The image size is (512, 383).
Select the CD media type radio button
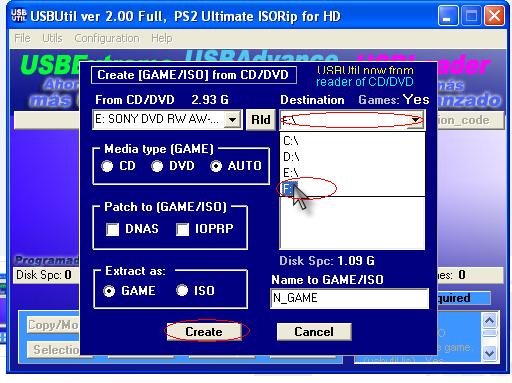[x=107, y=166]
